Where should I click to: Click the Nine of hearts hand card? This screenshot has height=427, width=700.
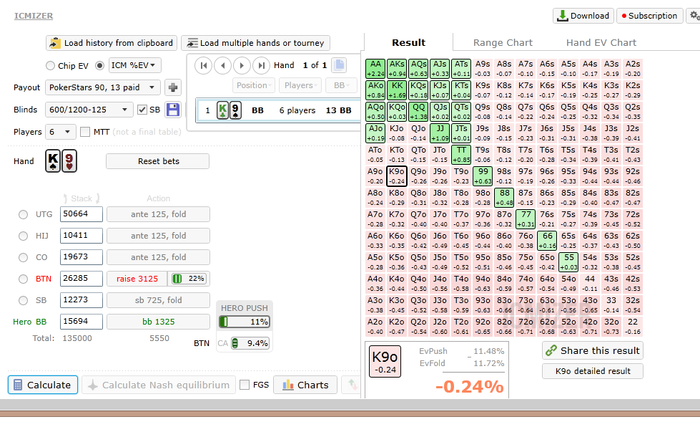click(69, 161)
